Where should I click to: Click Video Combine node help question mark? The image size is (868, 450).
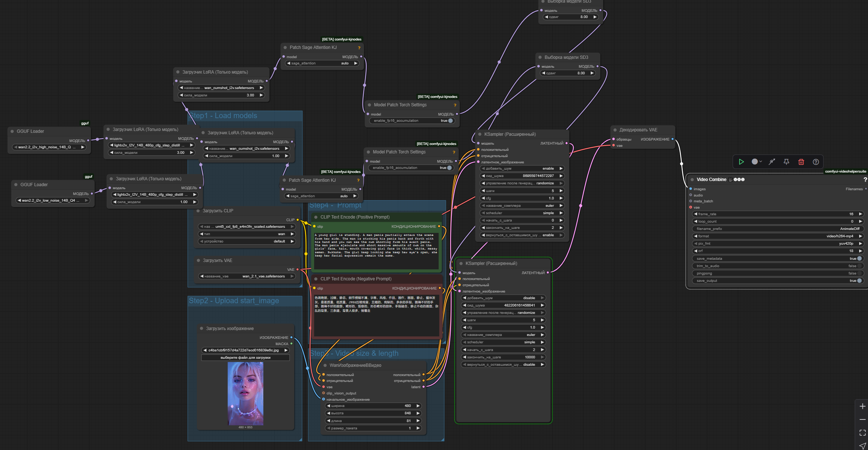tap(865, 180)
